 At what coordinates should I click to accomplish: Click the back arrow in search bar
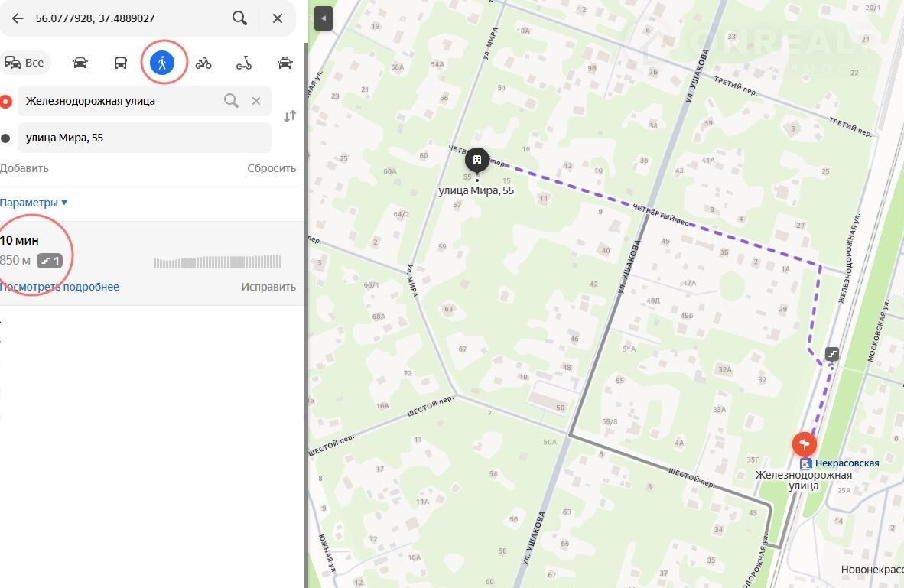point(18,18)
